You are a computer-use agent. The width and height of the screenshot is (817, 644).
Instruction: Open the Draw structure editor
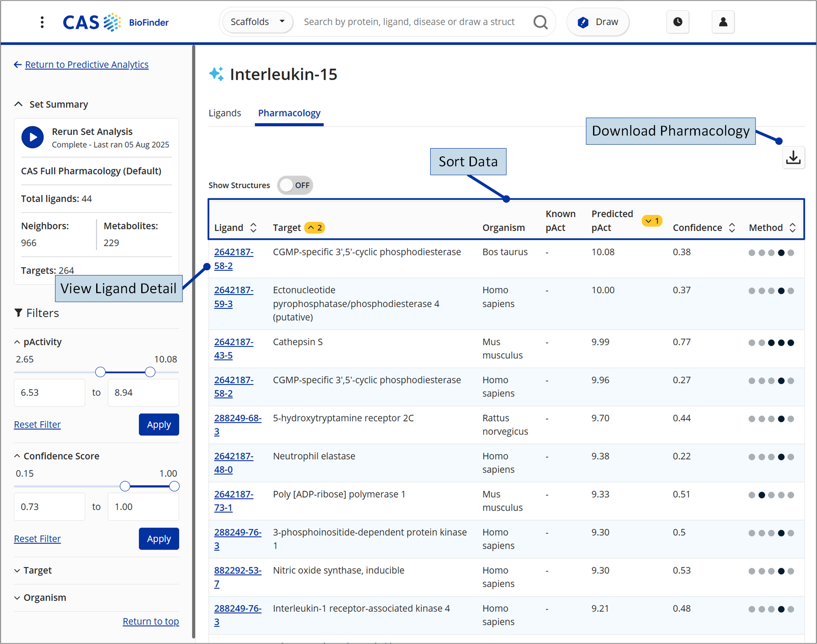598,22
